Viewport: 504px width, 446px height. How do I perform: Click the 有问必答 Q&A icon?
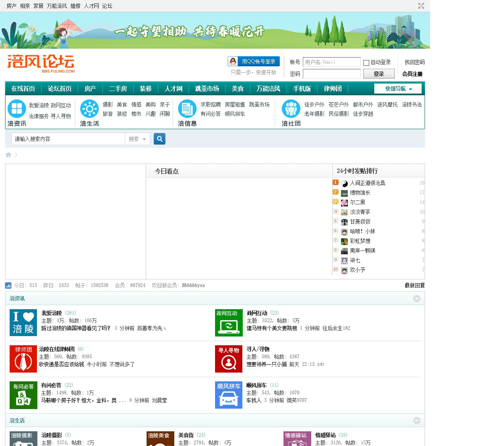(23, 395)
